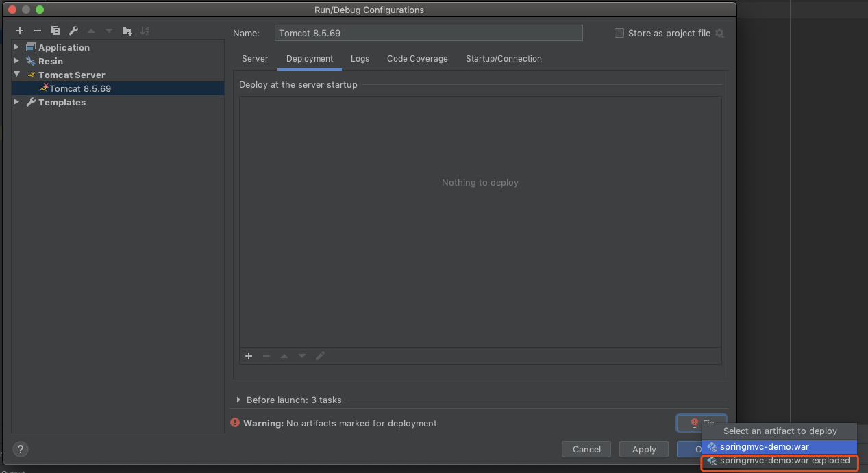Open help with the question mark button

(21, 449)
